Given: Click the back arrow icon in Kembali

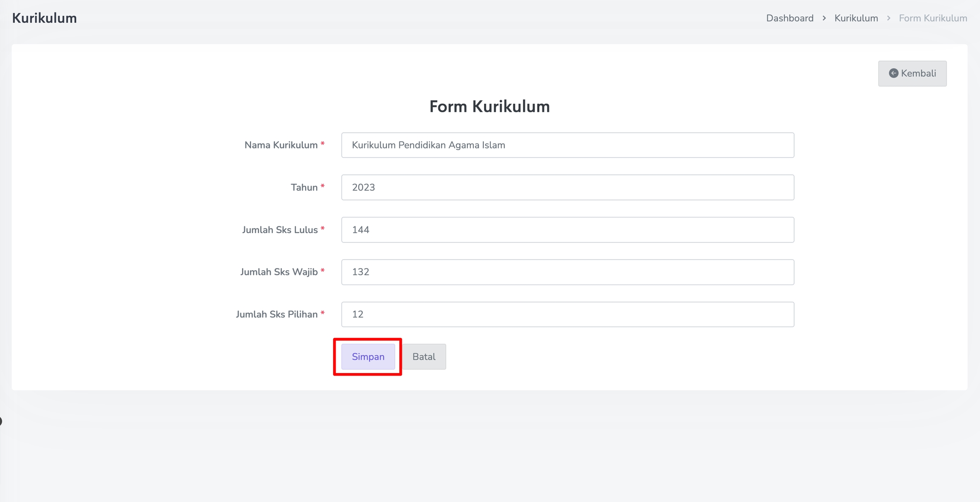Looking at the screenshot, I should [893, 73].
